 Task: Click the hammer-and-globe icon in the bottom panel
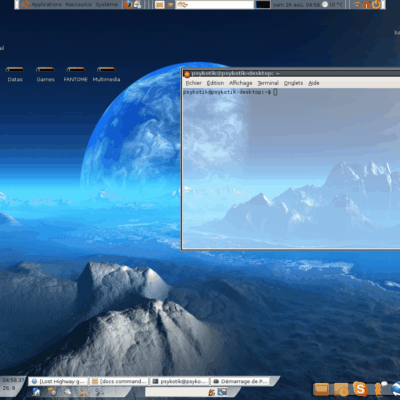52,392
